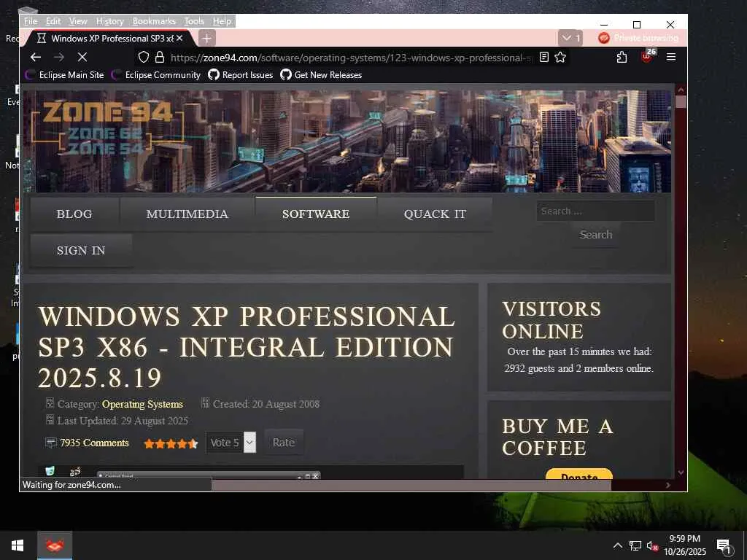
Task: Focus the site Search text field
Action: [595, 211]
